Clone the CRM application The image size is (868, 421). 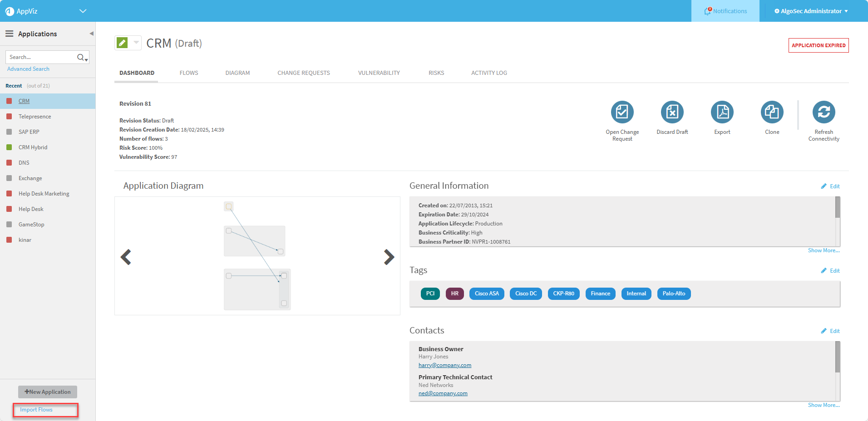click(x=772, y=112)
